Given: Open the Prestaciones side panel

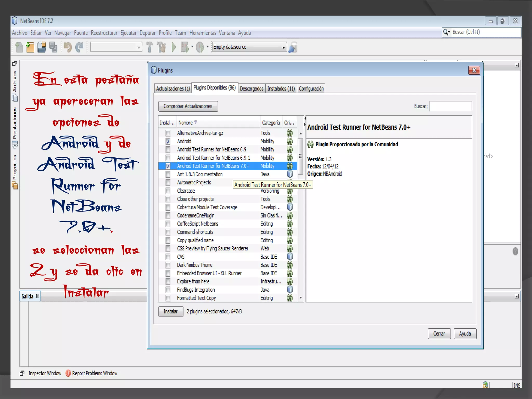Looking at the screenshot, I should click(15, 128).
